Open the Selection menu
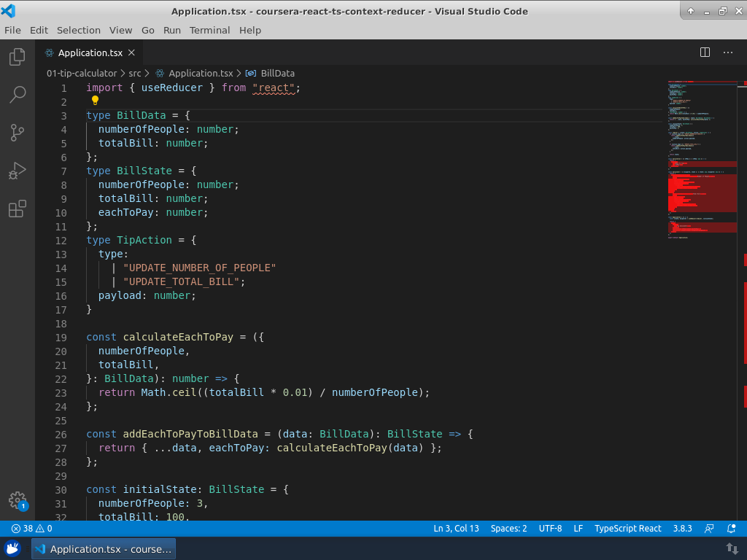Viewport: 747px width, 560px height. pyautogui.click(x=79, y=30)
